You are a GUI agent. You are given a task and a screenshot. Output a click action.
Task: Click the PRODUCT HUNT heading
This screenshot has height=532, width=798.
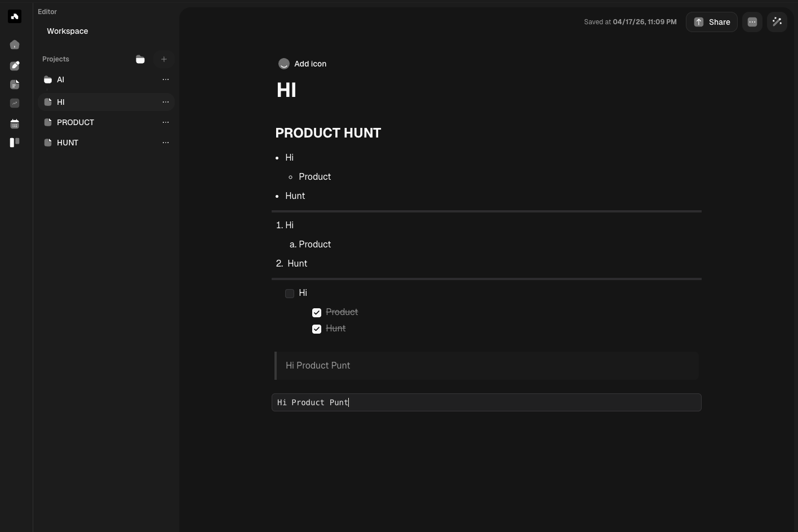[x=328, y=133]
